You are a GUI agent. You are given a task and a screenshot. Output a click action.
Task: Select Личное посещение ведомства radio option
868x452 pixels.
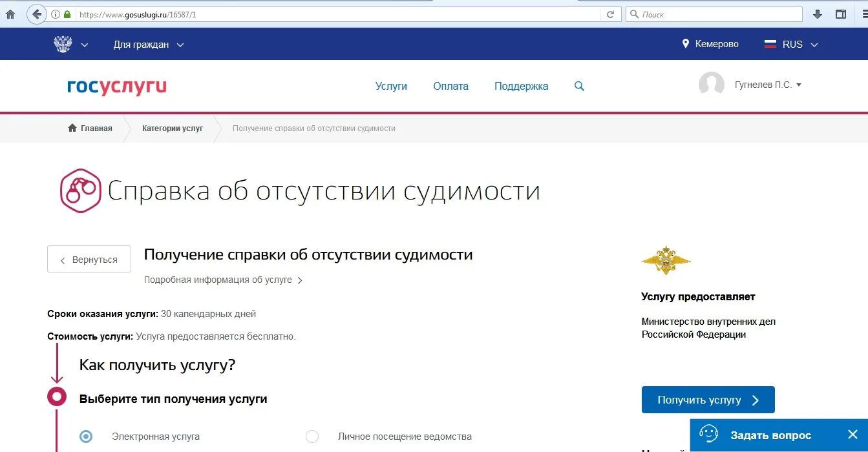point(312,437)
